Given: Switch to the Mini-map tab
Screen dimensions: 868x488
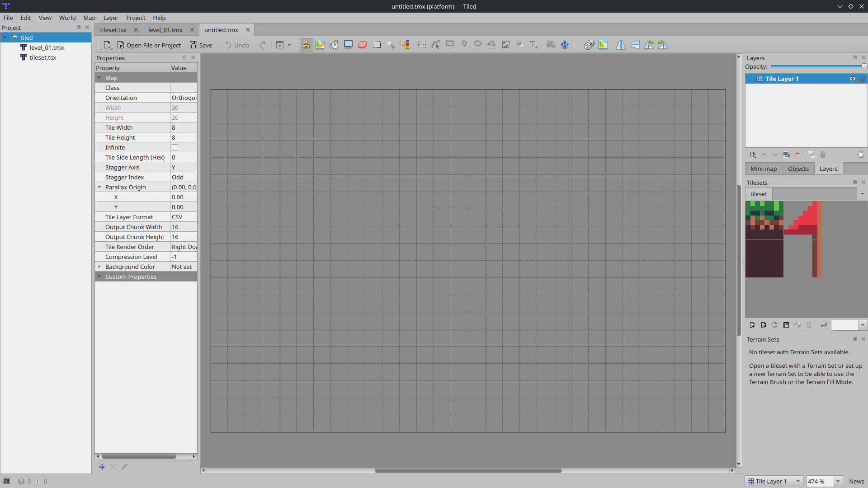Looking at the screenshot, I should pyautogui.click(x=764, y=169).
